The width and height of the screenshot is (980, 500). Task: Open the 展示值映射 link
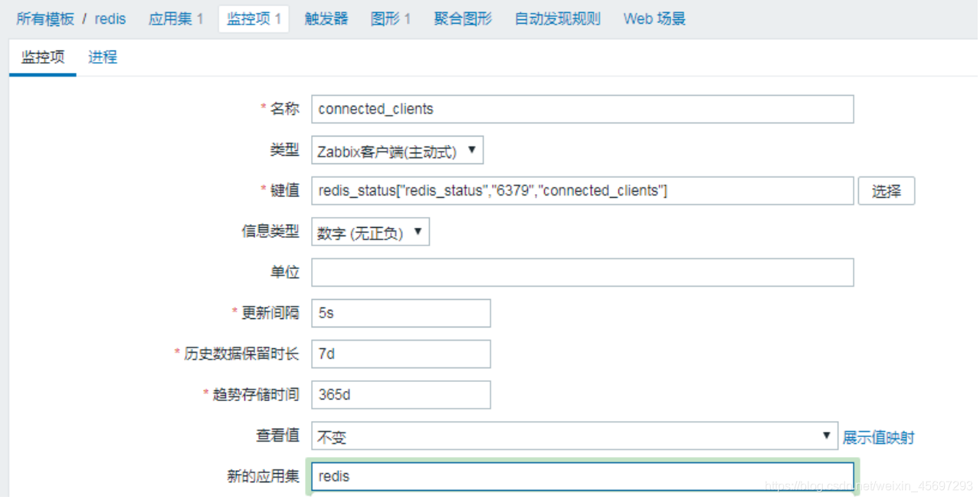click(x=878, y=437)
